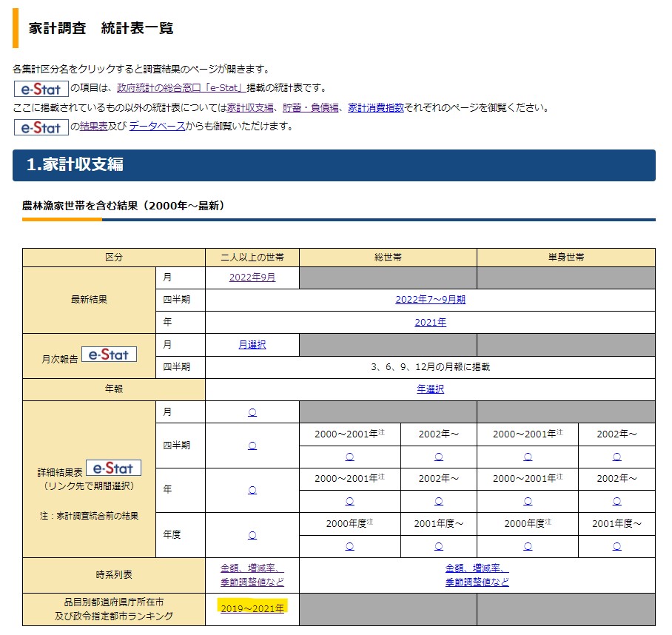Click the e-Stat logo in 詳細結果表 cell
The image size is (672, 635).
click(x=113, y=468)
